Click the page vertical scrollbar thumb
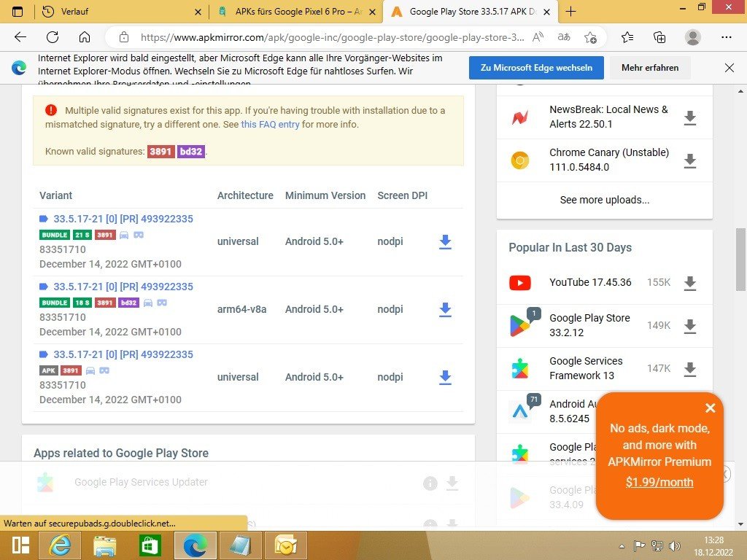Screen dimensions: 747x560 [x=741, y=259]
